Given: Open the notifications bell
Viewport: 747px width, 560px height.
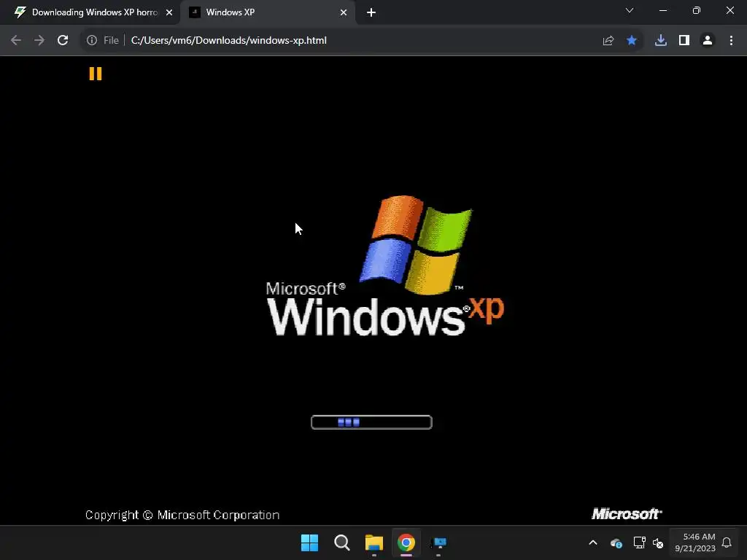Looking at the screenshot, I should 727,542.
